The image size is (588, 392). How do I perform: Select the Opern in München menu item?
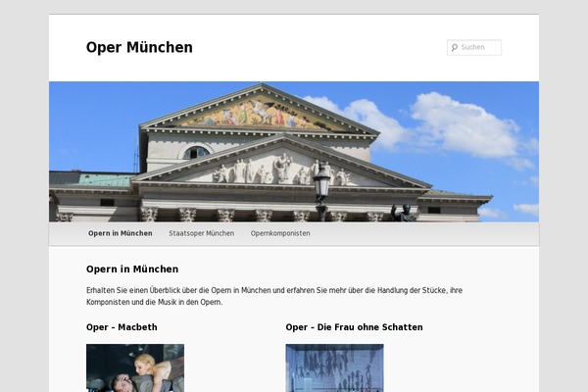click(121, 233)
